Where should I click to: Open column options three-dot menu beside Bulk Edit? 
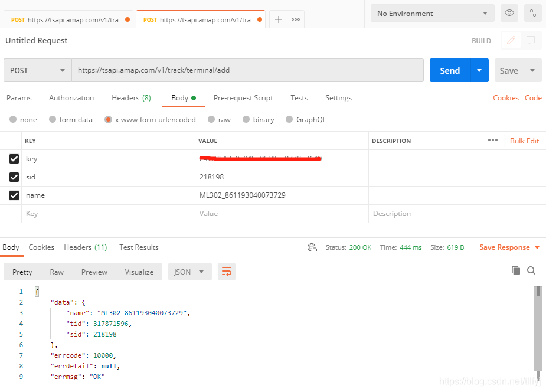(x=493, y=141)
